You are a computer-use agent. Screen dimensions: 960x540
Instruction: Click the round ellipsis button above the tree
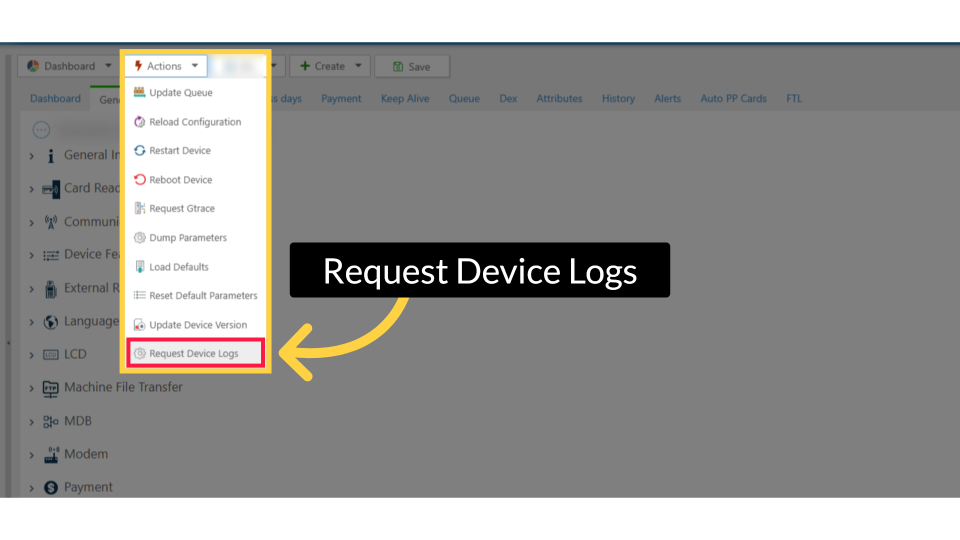tap(41, 129)
